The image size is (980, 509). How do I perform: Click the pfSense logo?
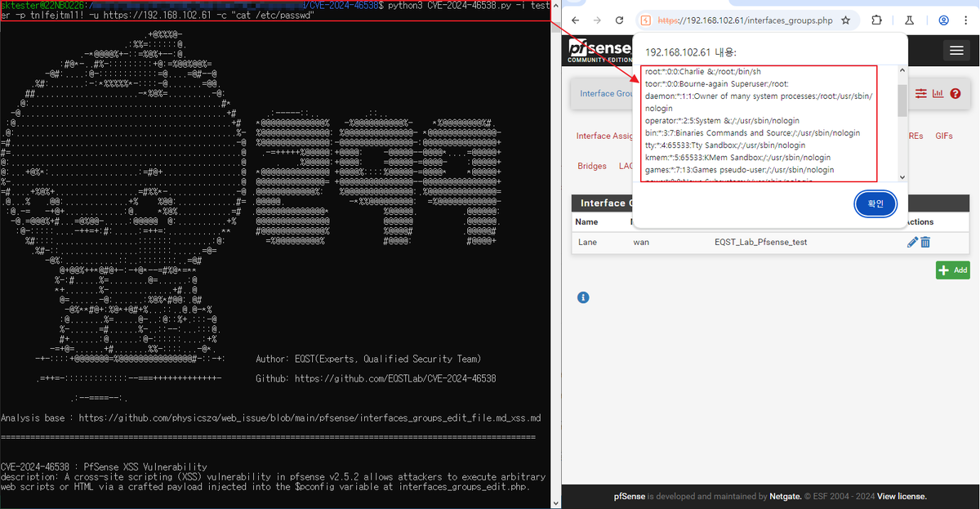pos(601,51)
